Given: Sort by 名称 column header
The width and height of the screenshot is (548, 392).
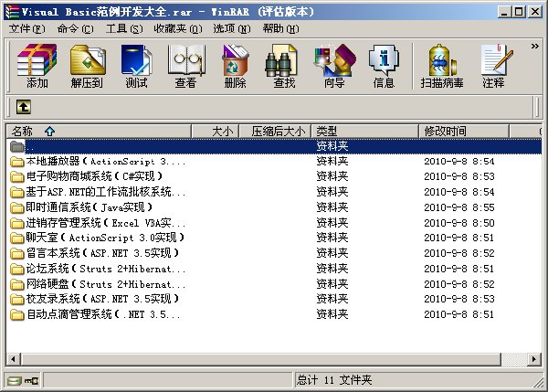Looking at the screenshot, I should click(x=99, y=132).
